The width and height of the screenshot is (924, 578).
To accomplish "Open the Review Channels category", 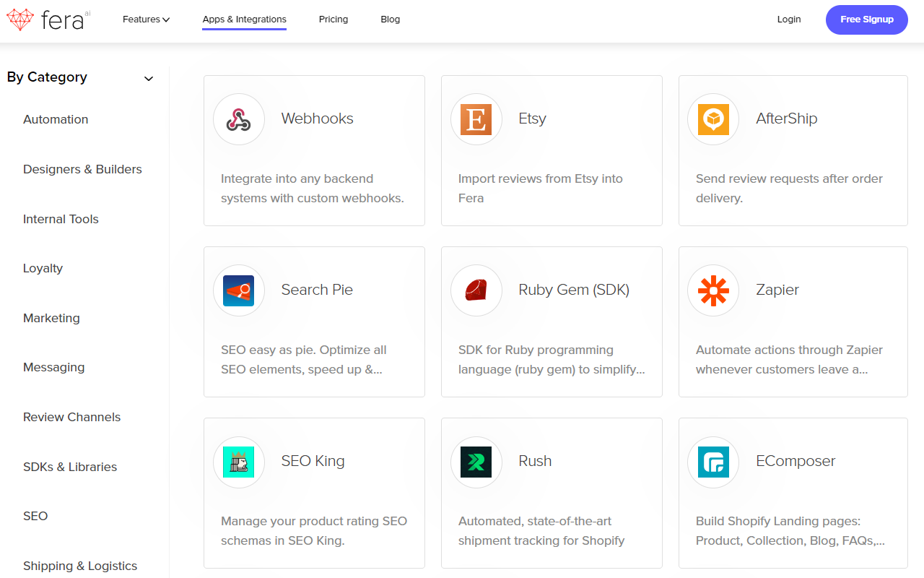I will (x=71, y=417).
